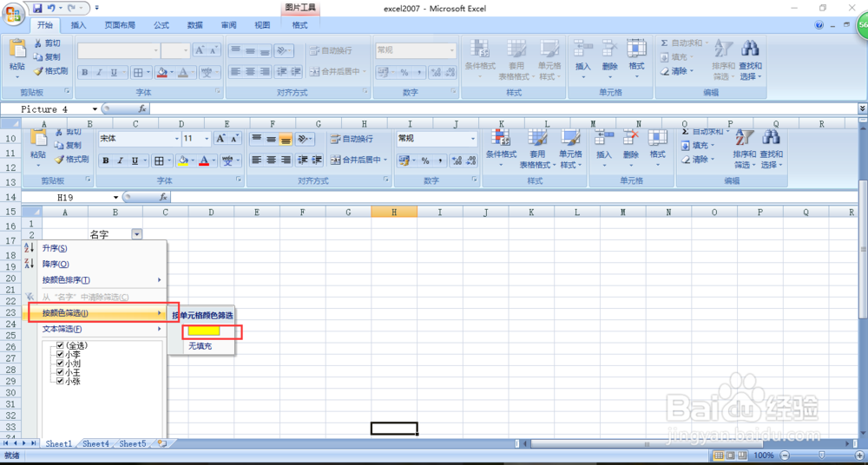Open 按颜色排序 submenu
The image size is (868, 465).
(94, 280)
